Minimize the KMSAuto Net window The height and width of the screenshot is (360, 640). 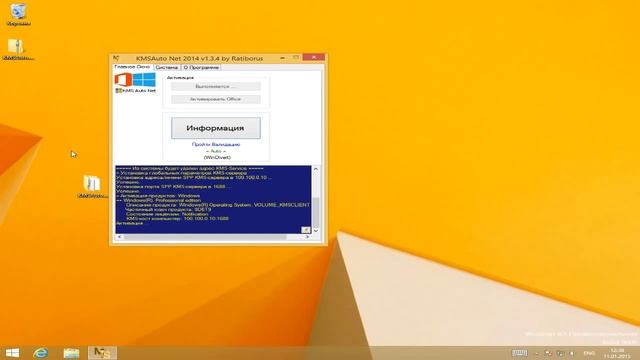pyautogui.click(x=282, y=58)
